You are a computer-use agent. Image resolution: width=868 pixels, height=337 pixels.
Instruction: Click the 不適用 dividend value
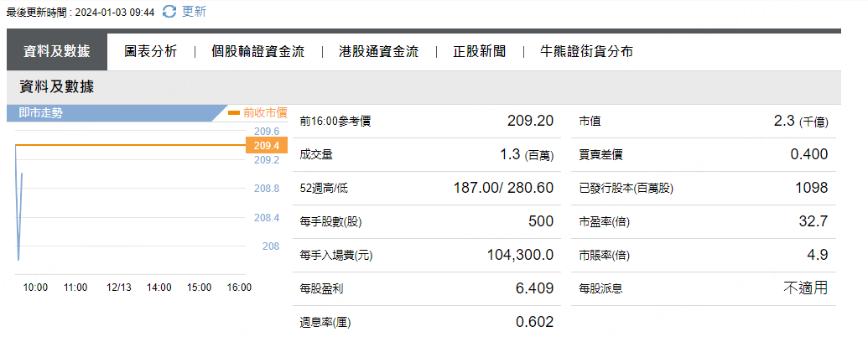(805, 288)
